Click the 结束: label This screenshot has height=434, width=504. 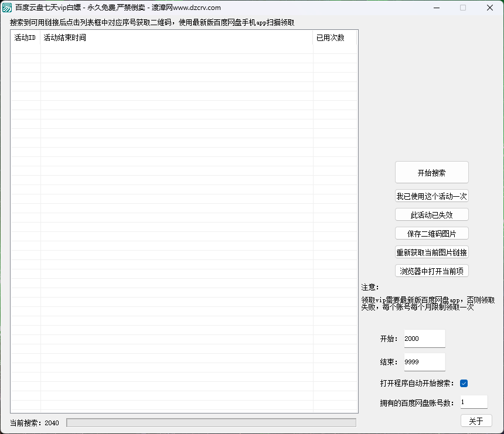[x=389, y=362]
